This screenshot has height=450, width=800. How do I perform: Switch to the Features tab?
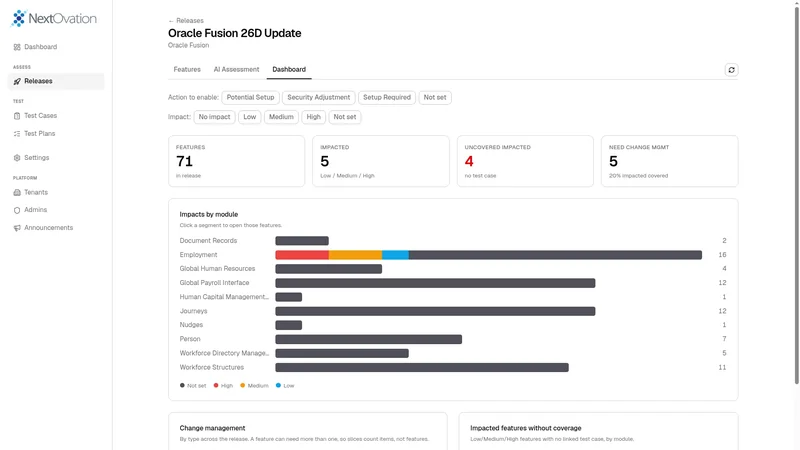187,69
